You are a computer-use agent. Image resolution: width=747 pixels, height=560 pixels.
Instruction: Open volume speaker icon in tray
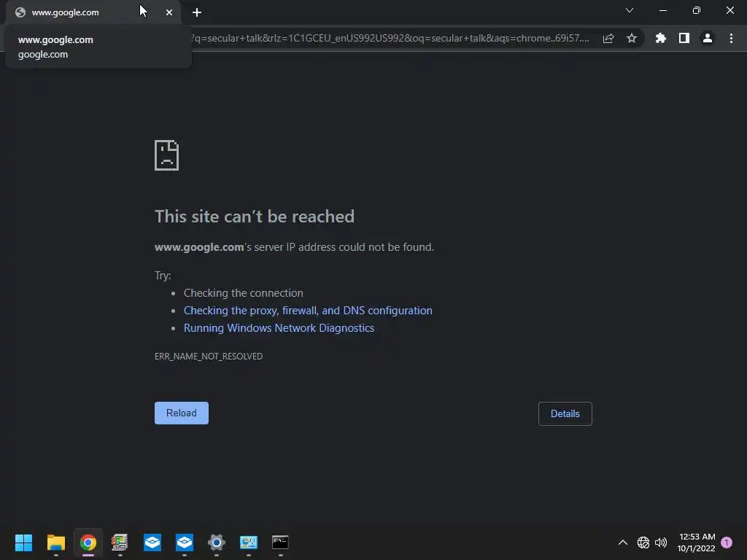tap(661, 542)
